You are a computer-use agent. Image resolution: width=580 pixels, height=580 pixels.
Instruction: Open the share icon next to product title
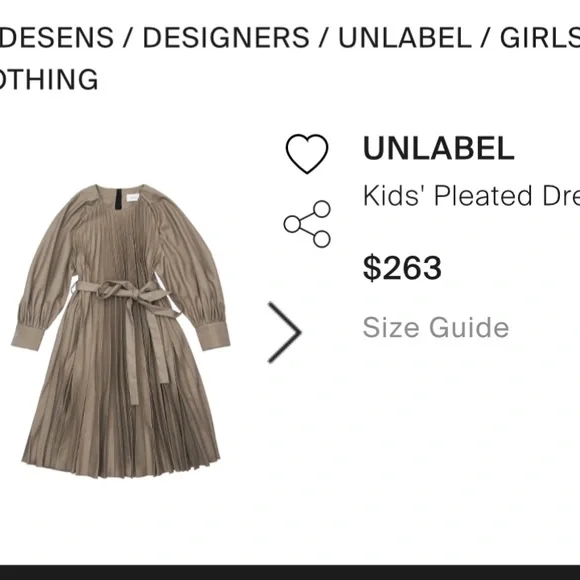(307, 224)
